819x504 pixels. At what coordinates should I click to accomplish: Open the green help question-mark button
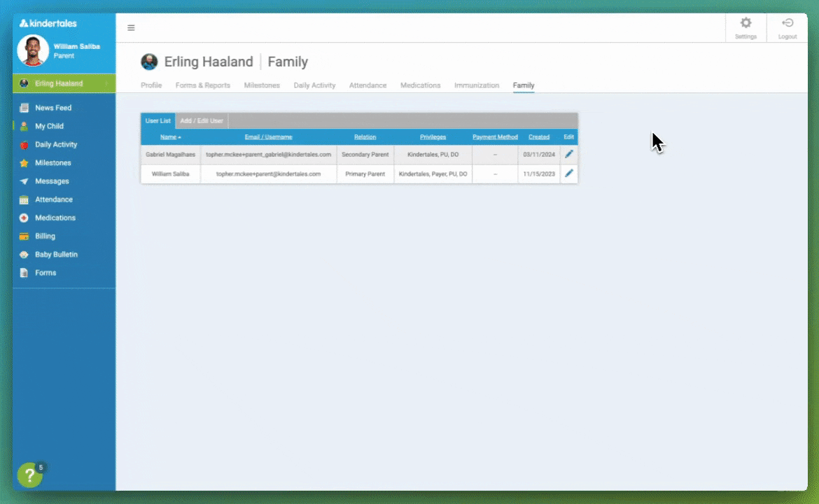pos(29,475)
